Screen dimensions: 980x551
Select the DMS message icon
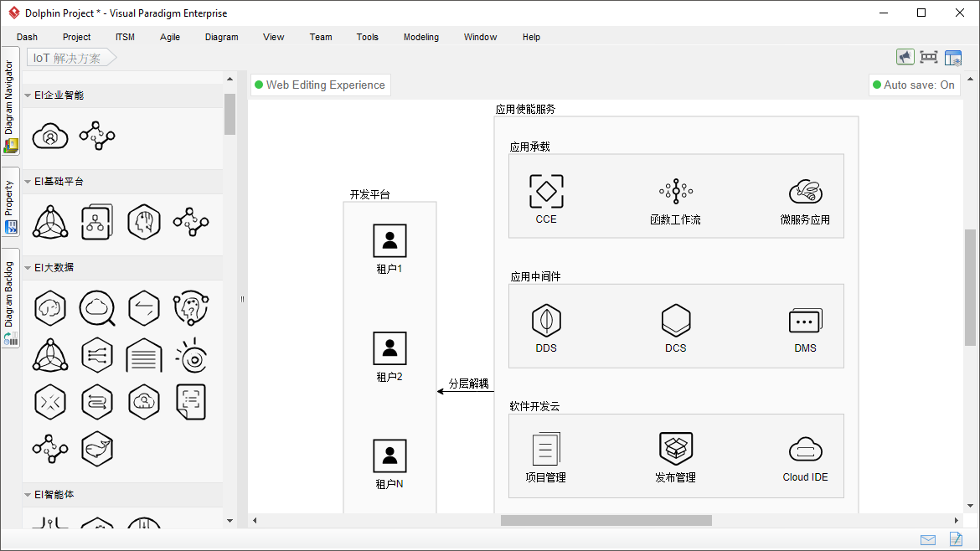(x=805, y=321)
